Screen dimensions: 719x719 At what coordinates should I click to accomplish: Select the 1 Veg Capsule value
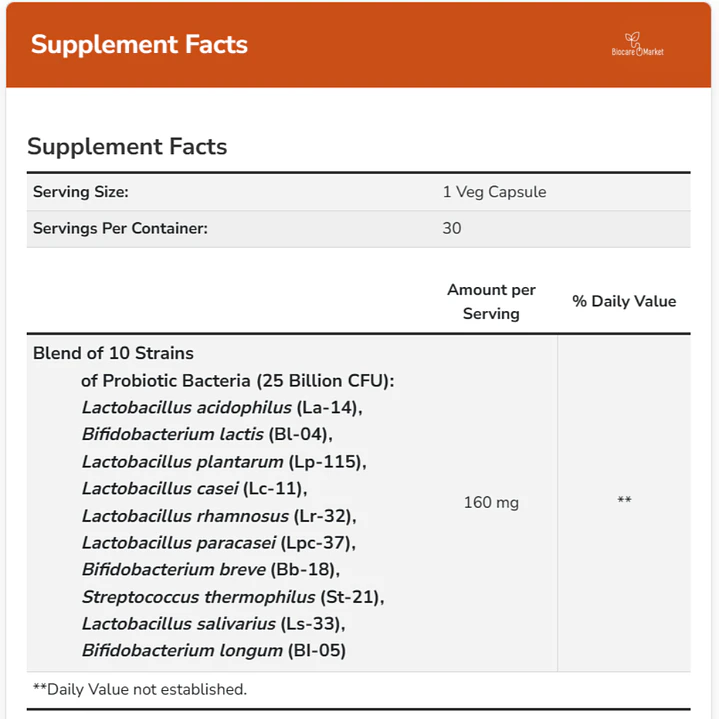coord(494,192)
